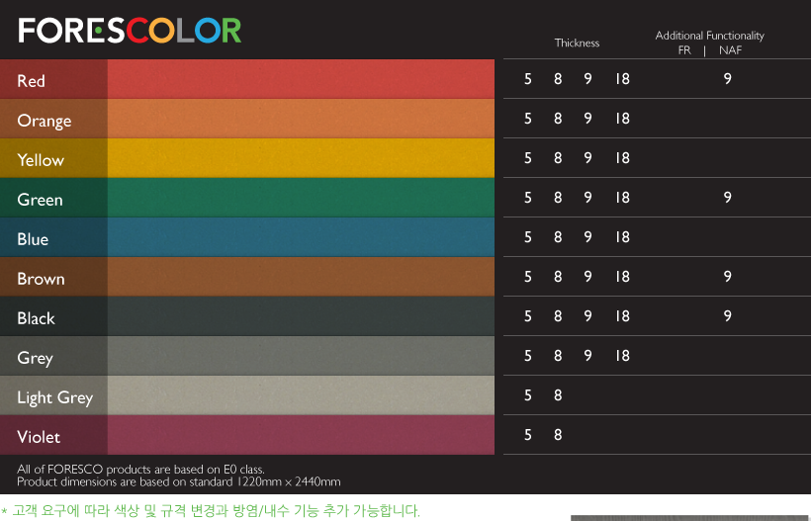812x521 pixels.
Task: Click the 'Blue' color name label
Action: click(x=33, y=239)
